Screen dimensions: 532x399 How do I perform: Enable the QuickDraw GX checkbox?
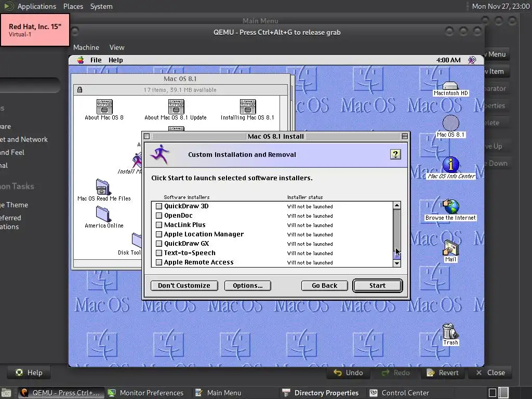(159, 244)
